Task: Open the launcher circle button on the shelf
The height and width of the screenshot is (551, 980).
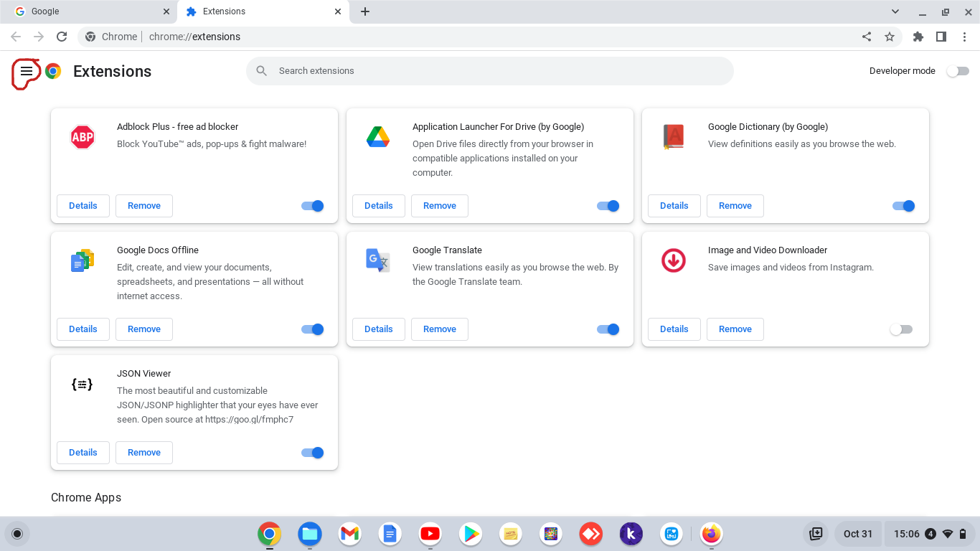Action: coord(17,534)
